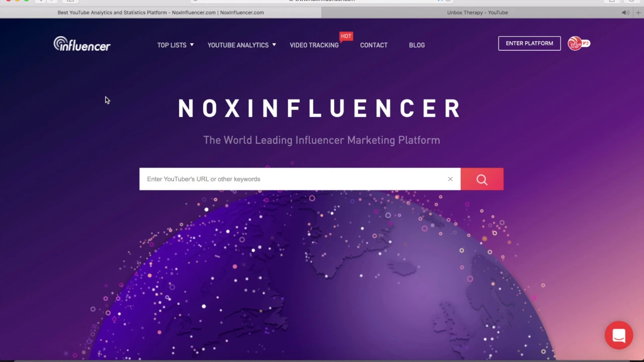Image resolution: width=644 pixels, height=362 pixels.
Task: Click the Enter Platform button
Action: 529,43
